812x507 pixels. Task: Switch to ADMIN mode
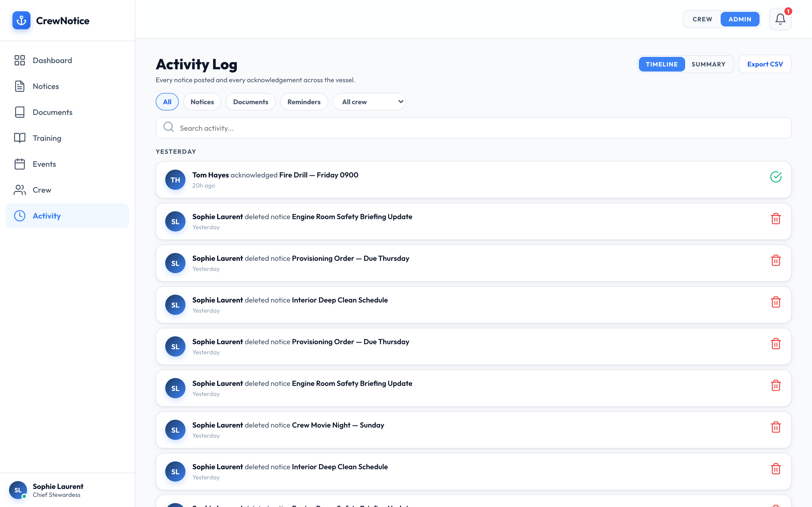(x=740, y=19)
